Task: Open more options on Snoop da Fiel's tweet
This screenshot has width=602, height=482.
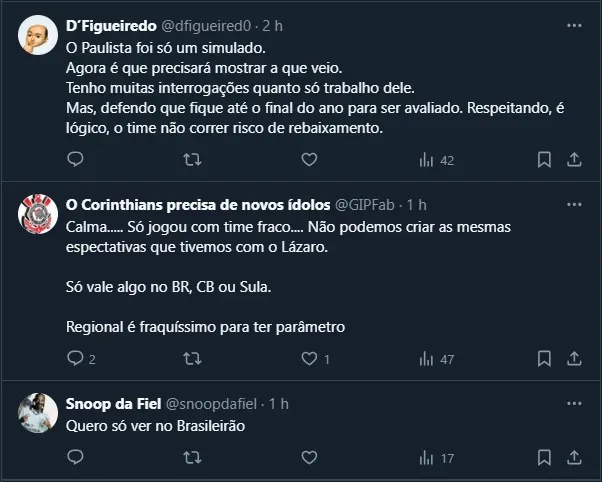Action: [x=575, y=403]
